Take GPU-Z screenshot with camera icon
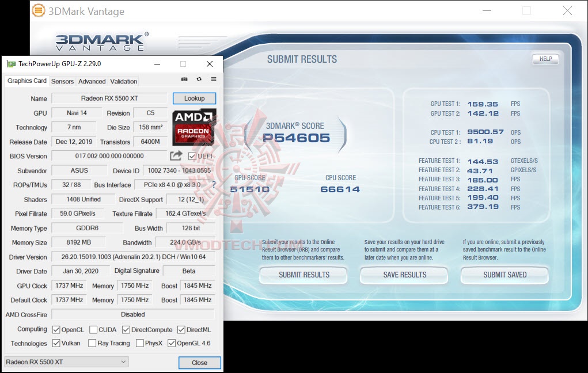This screenshot has width=588, height=373. 184,79
